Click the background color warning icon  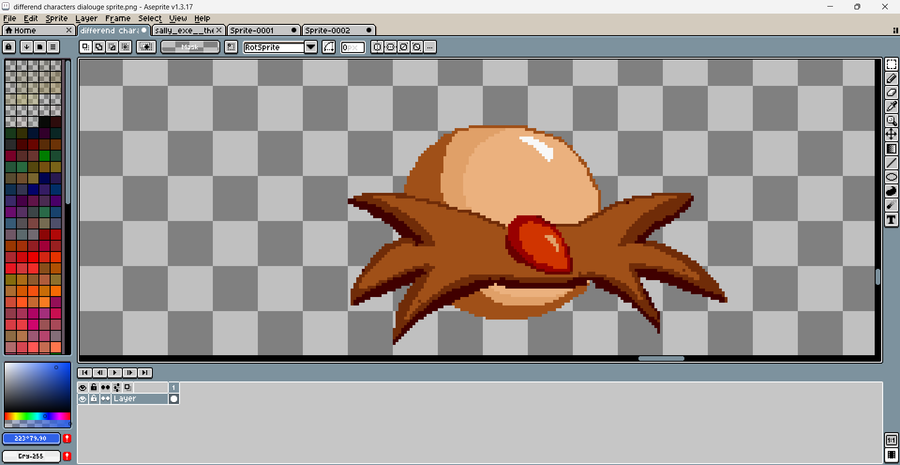(67, 456)
